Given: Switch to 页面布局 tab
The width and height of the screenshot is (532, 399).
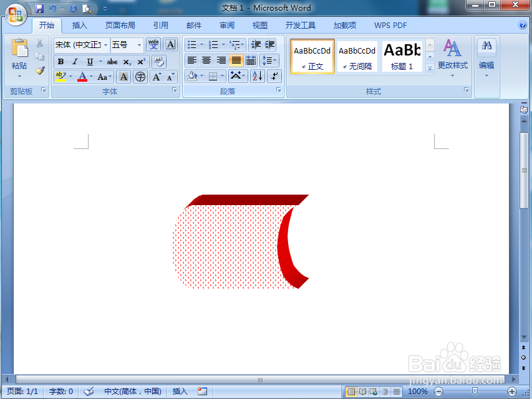Looking at the screenshot, I should tap(120, 26).
